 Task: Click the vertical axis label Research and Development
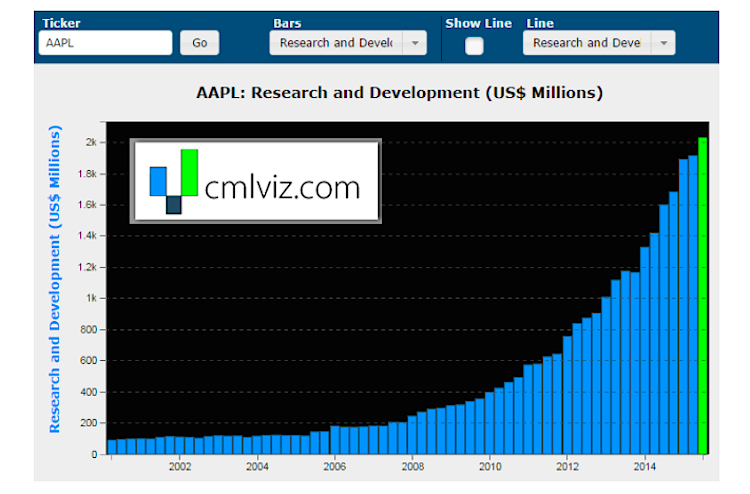click(55, 279)
